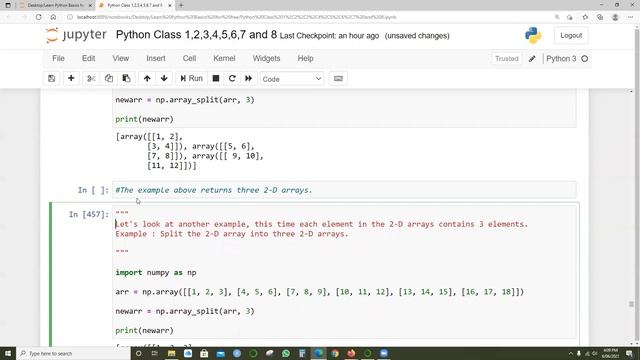The height and width of the screenshot is (360, 640).
Task: Click the arr = np.array line with 18 values
Action: (x=320, y=292)
